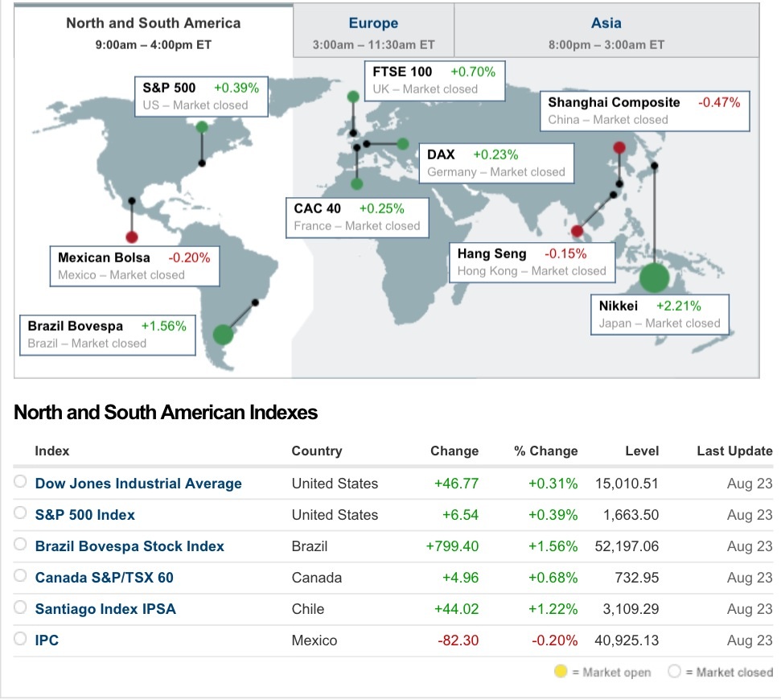Select the Nikkei Japan callout box

[x=660, y=315]
